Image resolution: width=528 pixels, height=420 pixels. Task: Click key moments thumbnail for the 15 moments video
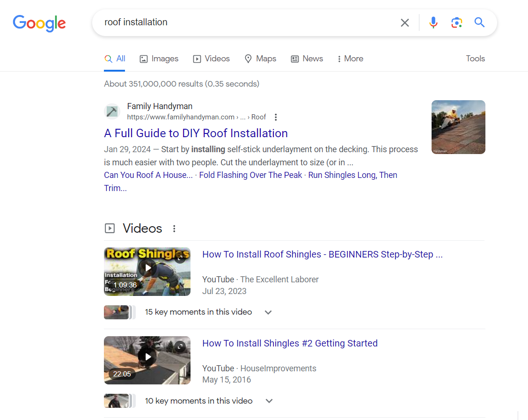tap(119, 312)
